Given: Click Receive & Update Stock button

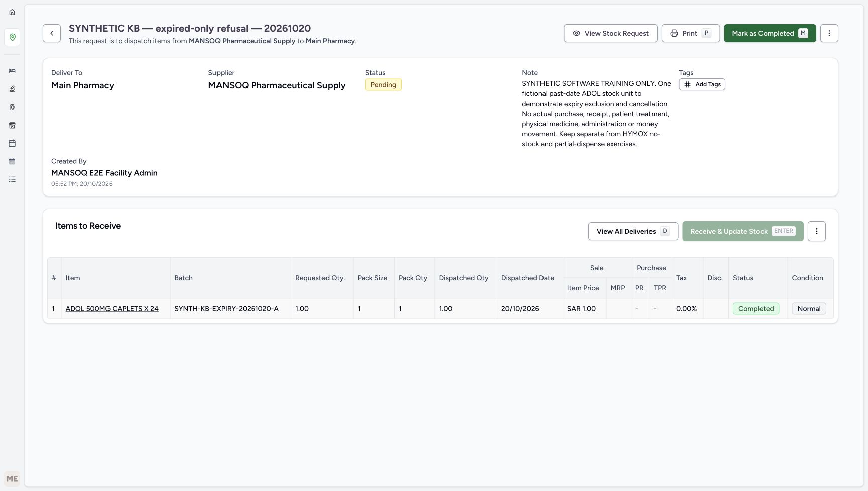Looking at the screenshot, I should coord(742,231).
